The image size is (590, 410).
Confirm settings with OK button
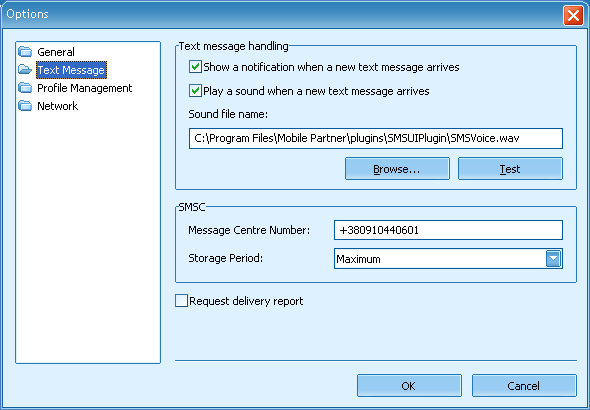point(409,386)
